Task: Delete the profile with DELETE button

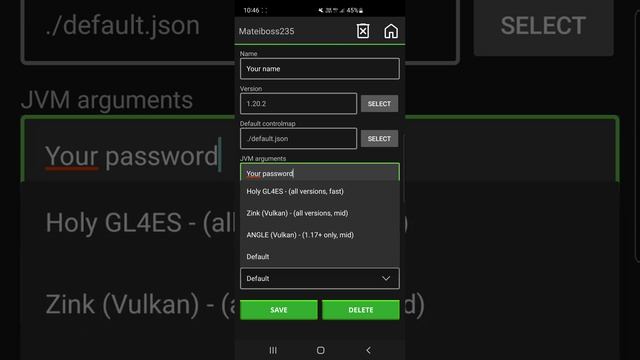Action: point(361,310)
